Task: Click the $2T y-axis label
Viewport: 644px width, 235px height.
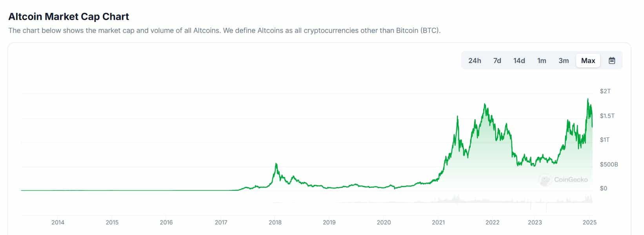Action: (605, 91)
